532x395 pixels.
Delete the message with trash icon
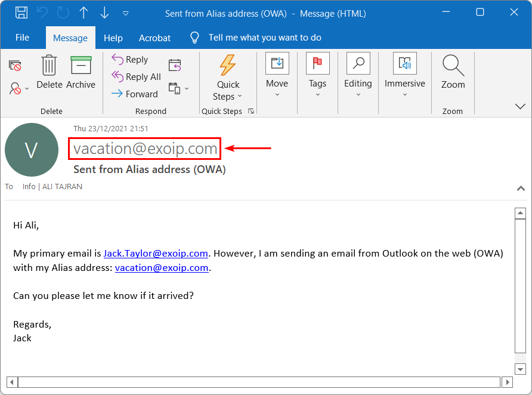coord(49,72)
